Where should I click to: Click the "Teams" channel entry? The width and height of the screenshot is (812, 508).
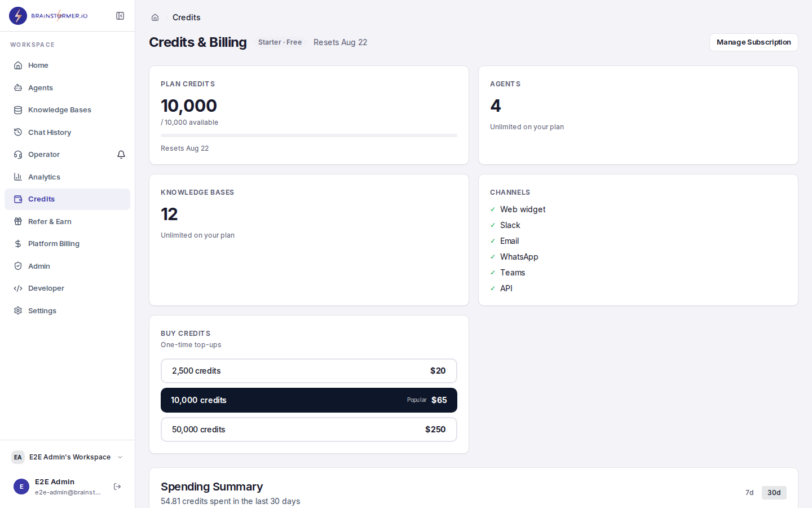coord(513,273)
